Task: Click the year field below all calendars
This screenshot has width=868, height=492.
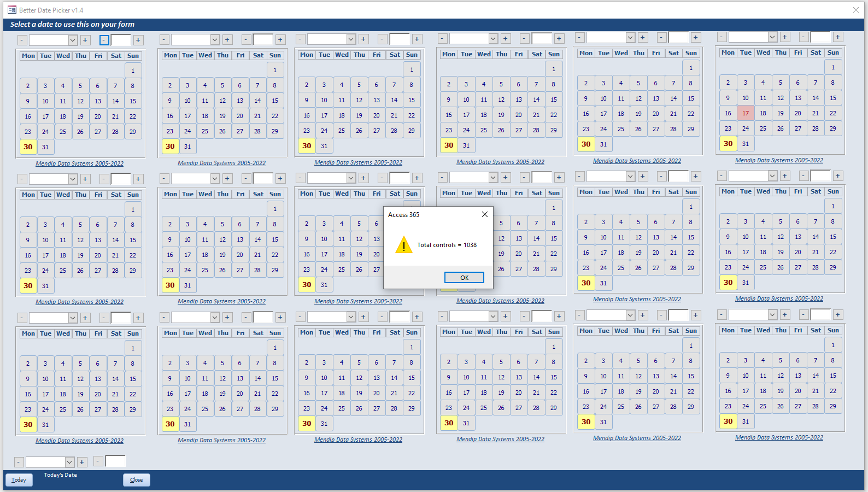Action: point(115,461)
